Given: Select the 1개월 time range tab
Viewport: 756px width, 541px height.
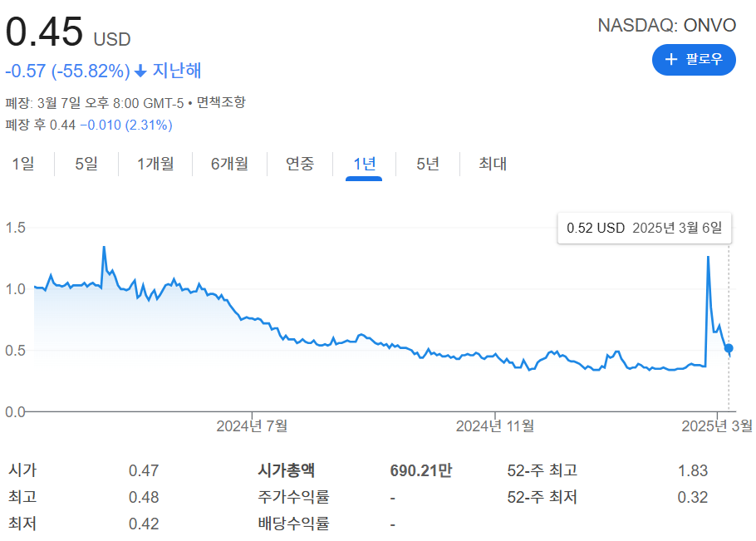Looking at the screenshot, I should [155, 164].
